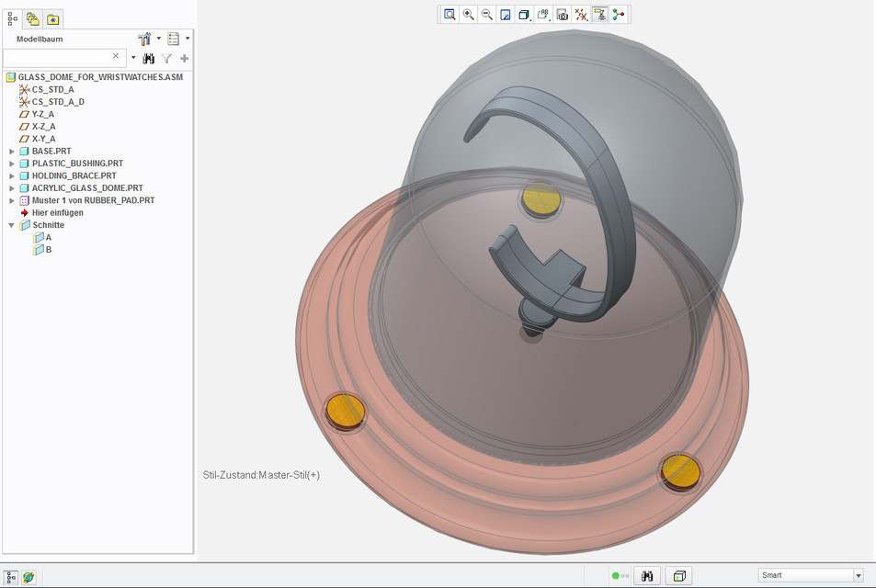Expand the BASE.PRT tree node
The height and width of the screenshot is (588, 876).
tap(12, 151)
